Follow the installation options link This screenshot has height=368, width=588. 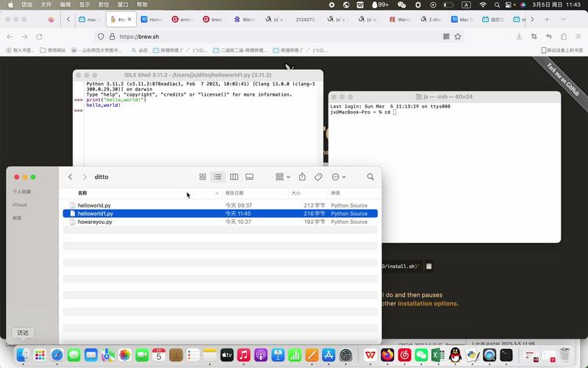(428, 303)
